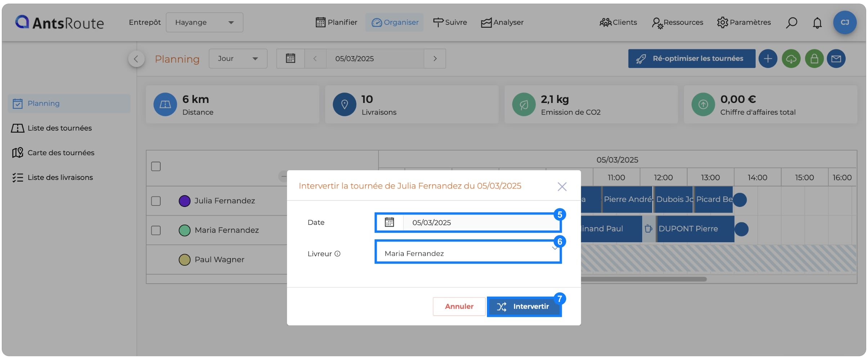
Task: Open Carte des tournées in sidebar
Action: pos(53,153)
